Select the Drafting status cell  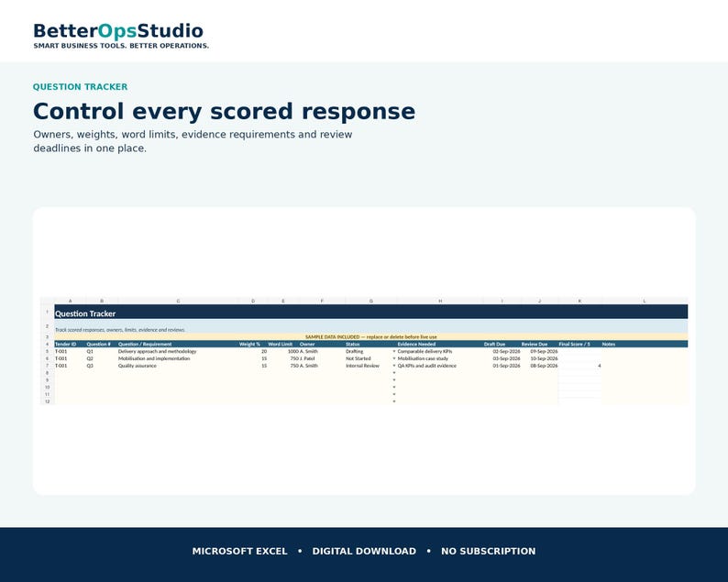(x=370, y=351)
